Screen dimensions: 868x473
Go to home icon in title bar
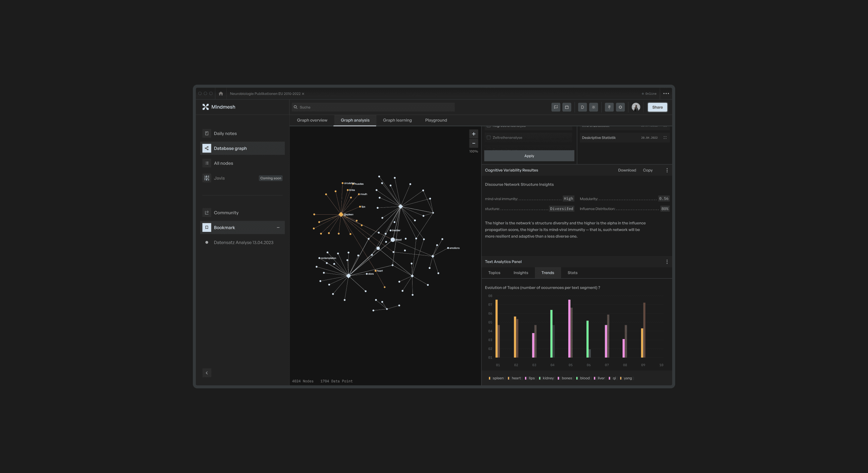[221, 94]
